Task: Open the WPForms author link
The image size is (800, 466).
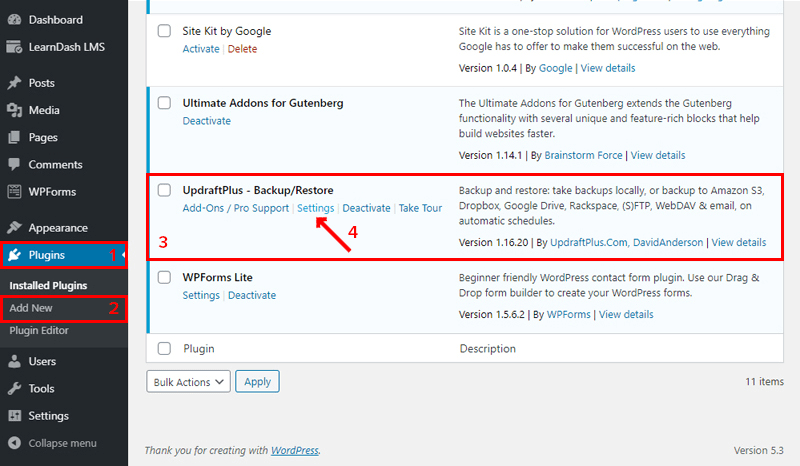Action: (x=568, y=314)
